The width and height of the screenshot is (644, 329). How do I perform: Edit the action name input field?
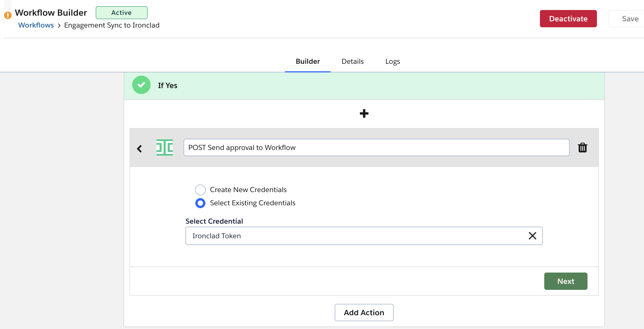(x=376, y=147)
